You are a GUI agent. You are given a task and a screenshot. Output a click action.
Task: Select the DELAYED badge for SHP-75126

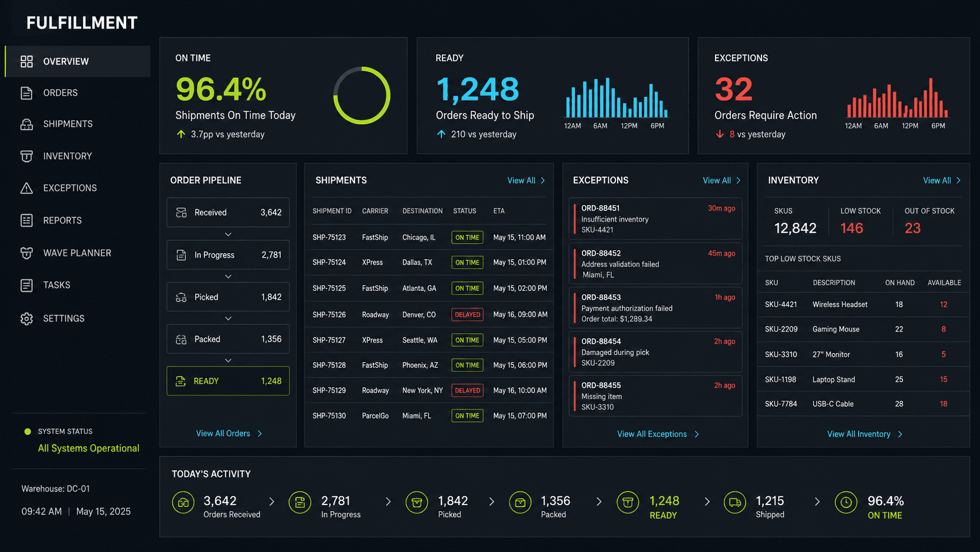(x=467, y=315)
